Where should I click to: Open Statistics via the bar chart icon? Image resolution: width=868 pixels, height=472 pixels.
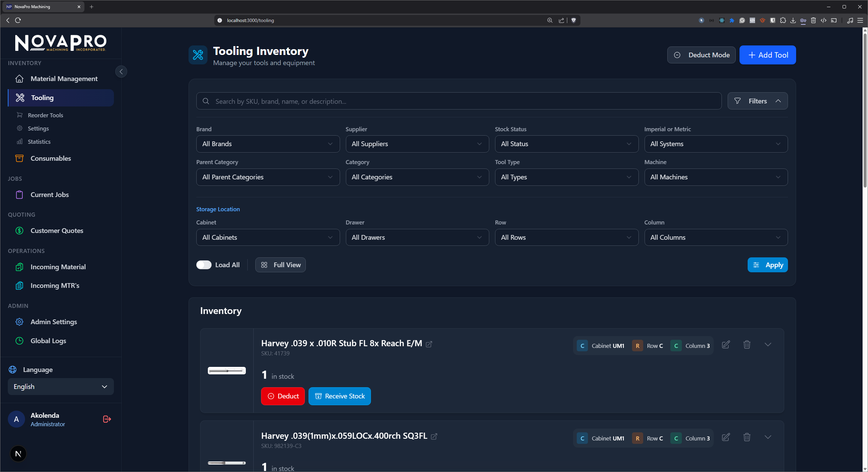20,141
